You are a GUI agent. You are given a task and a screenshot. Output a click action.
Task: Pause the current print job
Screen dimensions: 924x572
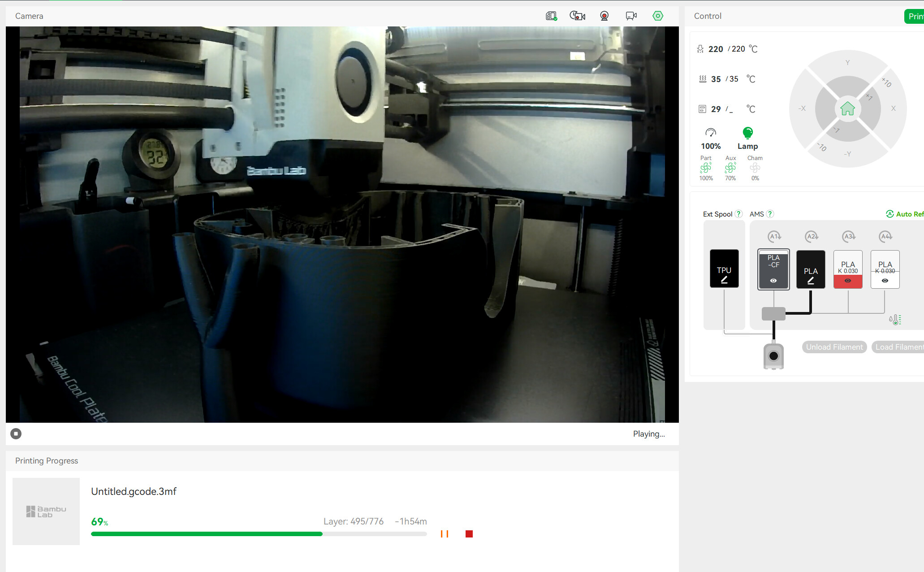[445, 534]
